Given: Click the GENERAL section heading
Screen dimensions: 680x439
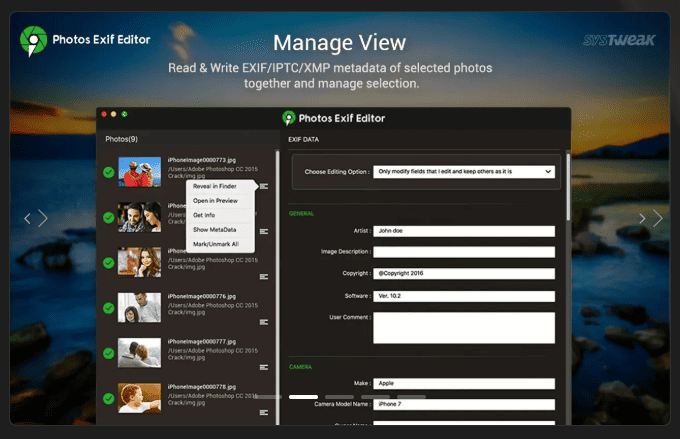Looking at the screenshot, I should pos(301,213).
